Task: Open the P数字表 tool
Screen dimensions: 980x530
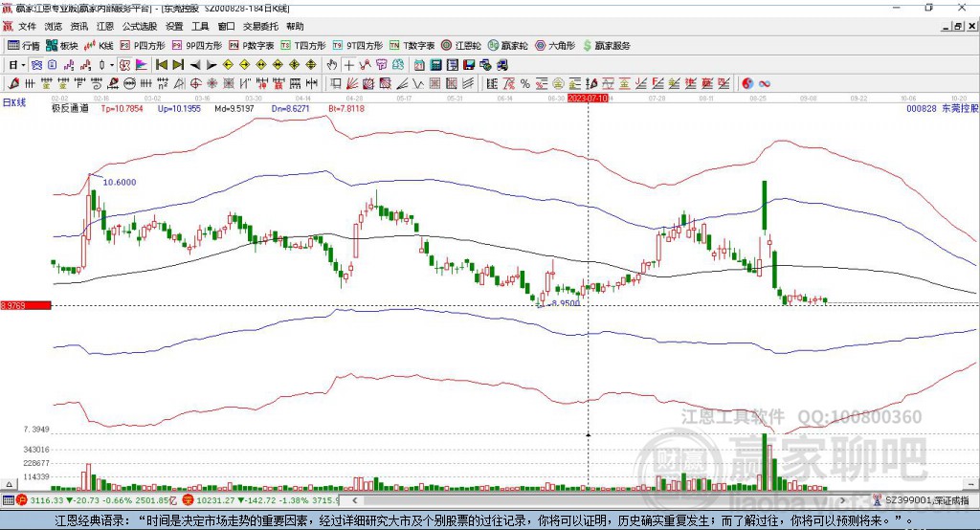Action: (252, 46)
